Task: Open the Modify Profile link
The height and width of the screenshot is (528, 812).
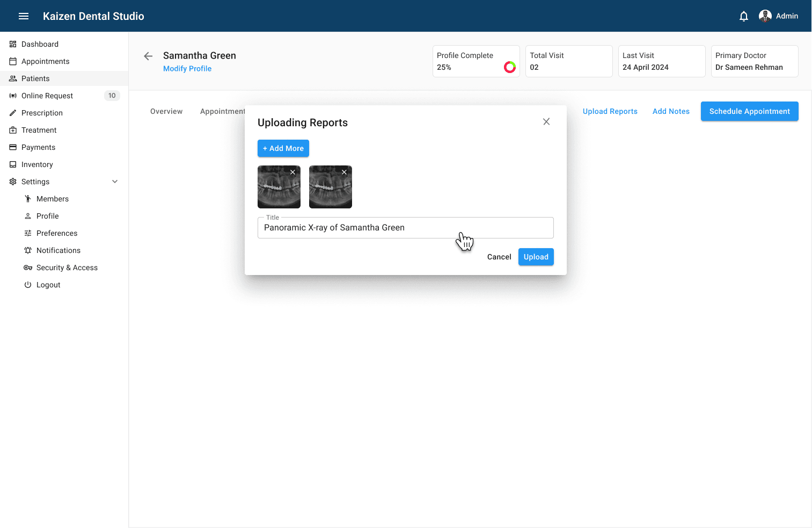Action: (187, 69)
